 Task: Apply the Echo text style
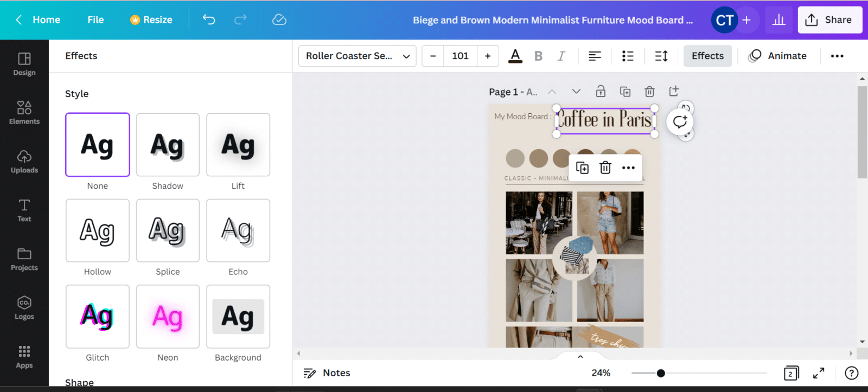click(x=238, y=230)
